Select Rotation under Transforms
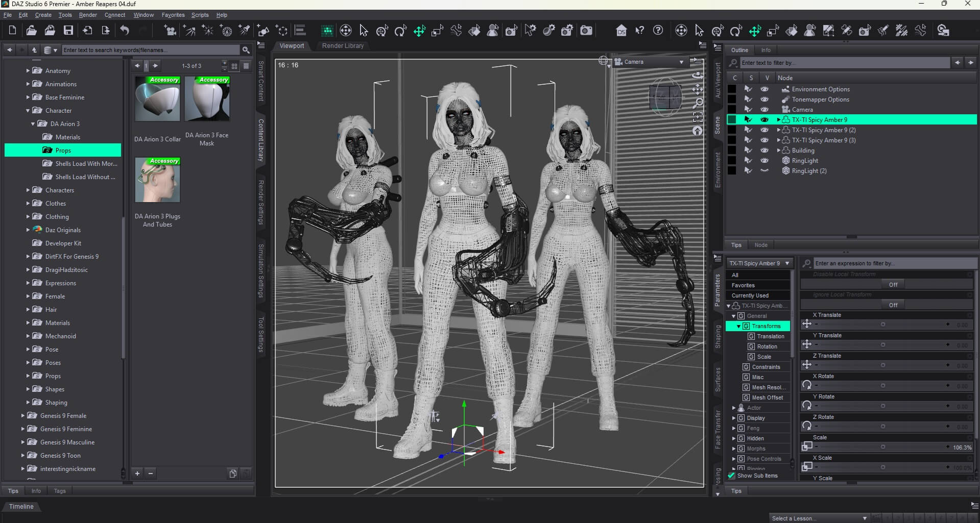This screenshot has width=980, height=523. pyautogui.click(x=767, y=346)
